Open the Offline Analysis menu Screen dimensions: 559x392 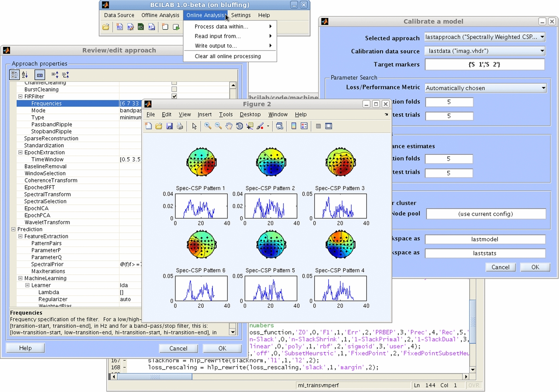pyautogui.click(x=161, y=15)
